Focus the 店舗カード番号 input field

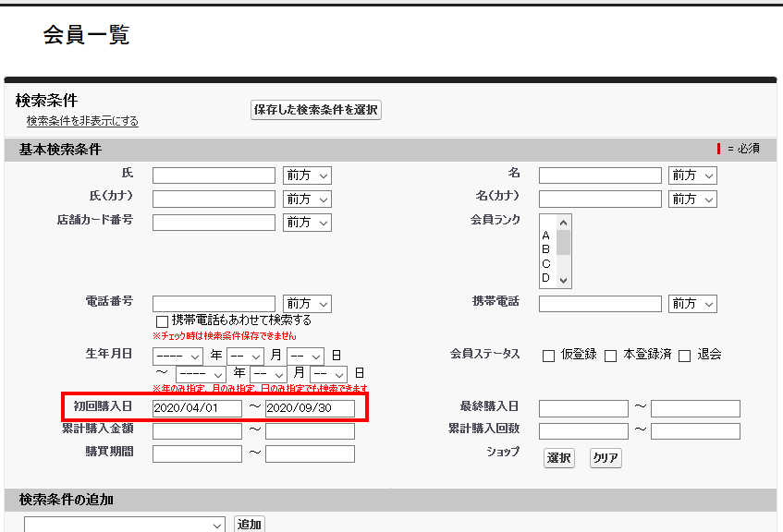coord(214,223)
